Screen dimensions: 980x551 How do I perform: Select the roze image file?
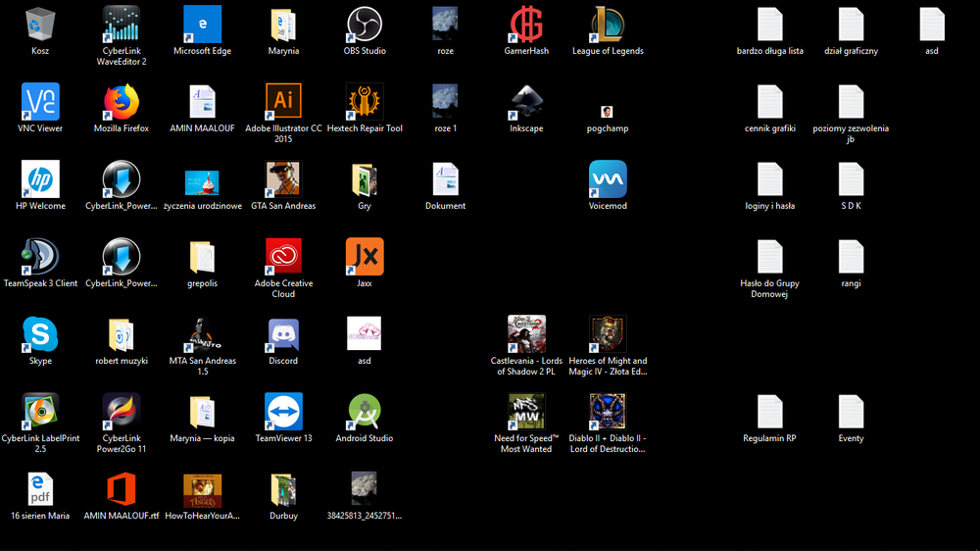(x=445, y=25)
